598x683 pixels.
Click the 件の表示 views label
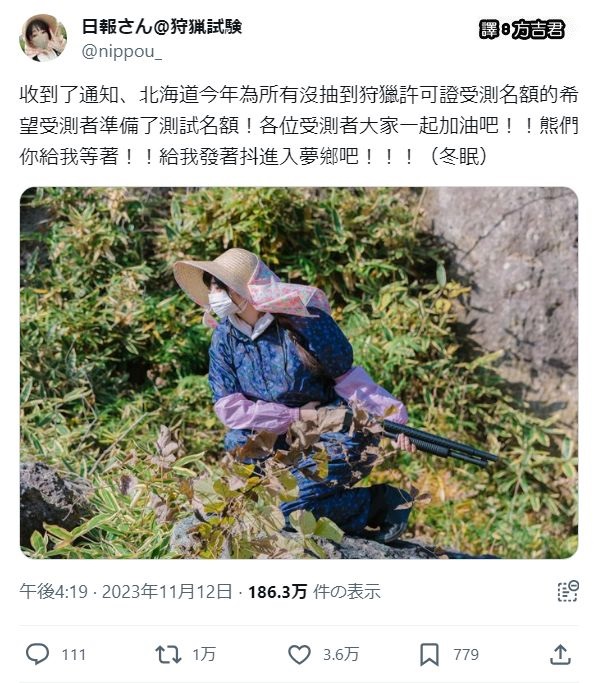click(347, 592)
